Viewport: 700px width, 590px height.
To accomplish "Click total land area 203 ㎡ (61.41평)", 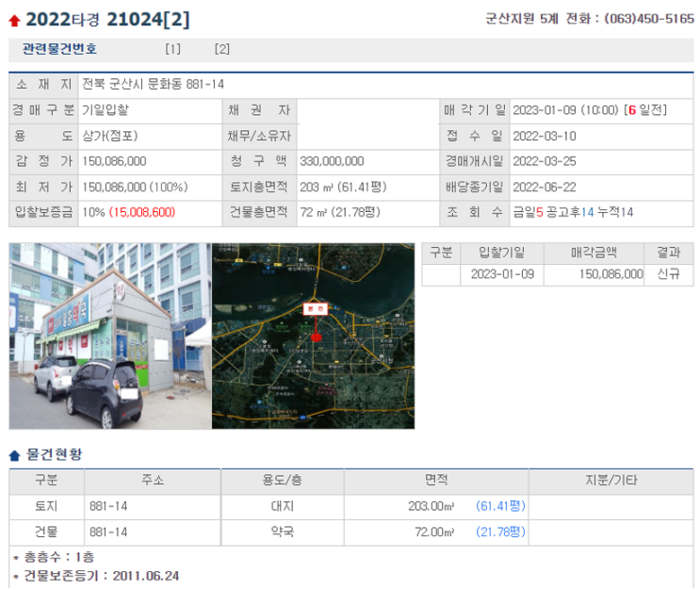I will coord(343,188).
